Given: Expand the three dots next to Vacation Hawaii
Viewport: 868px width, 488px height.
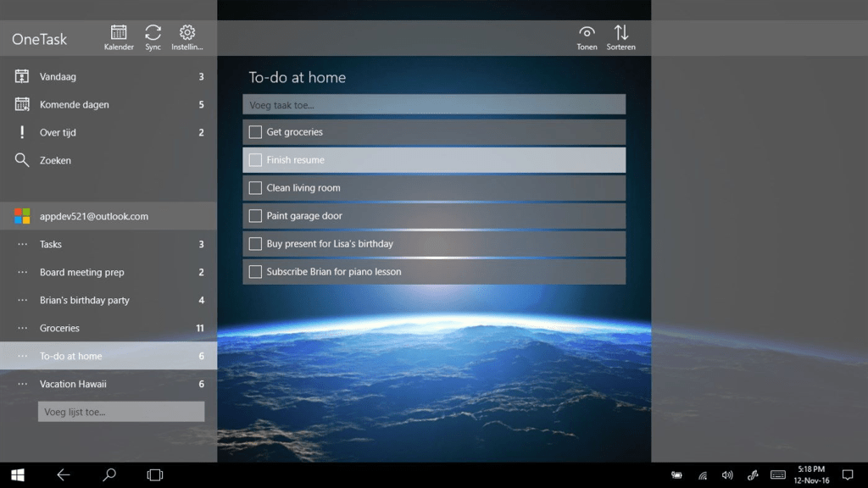Looking at the screenshot, I should click(x=22, y=384).
